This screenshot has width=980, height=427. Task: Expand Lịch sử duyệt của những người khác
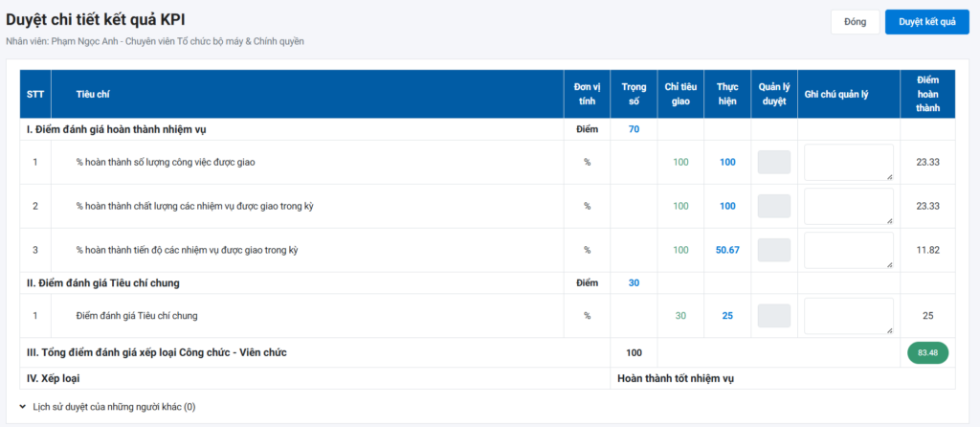click(107, 407)
